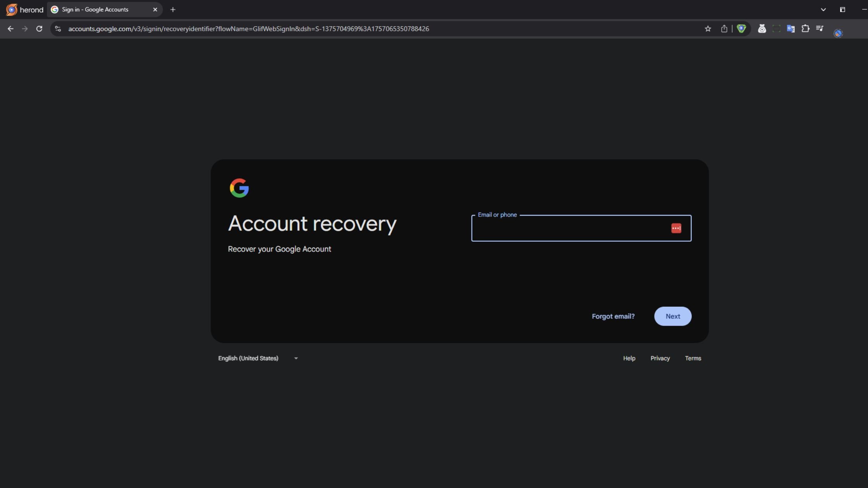Close the Sign in - Google Accounts tab
The width and height of the screenshot is (868, 488).
155,10
